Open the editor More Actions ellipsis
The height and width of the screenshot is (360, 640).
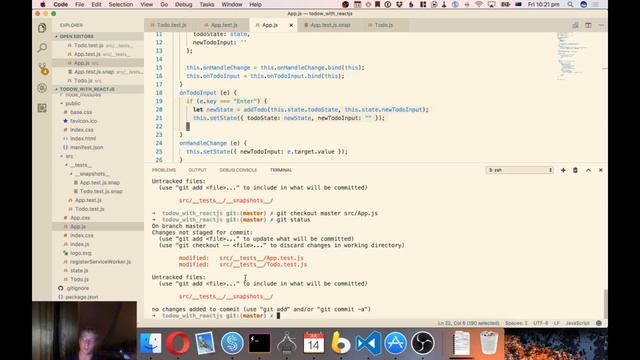600,25
